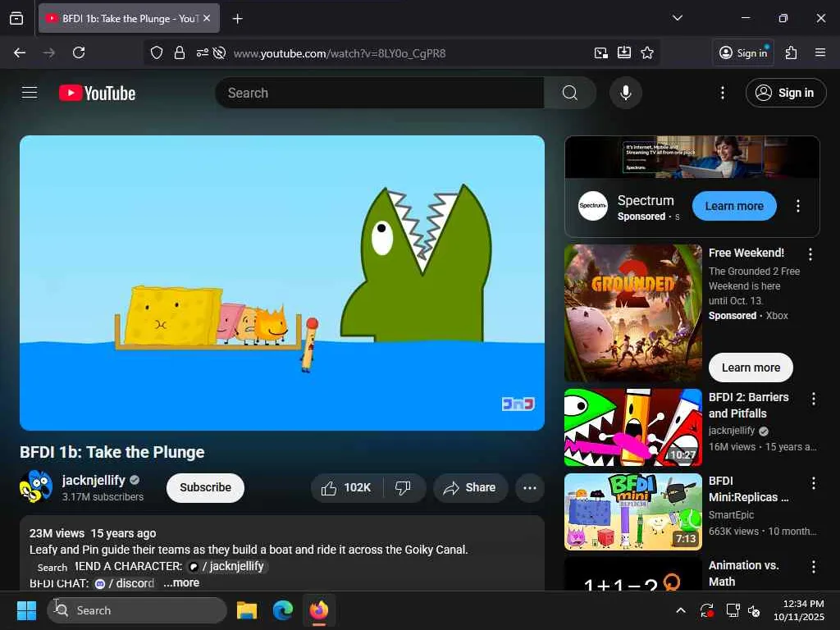Switch to Firefox taskbar icon

[x=319, y=610]
